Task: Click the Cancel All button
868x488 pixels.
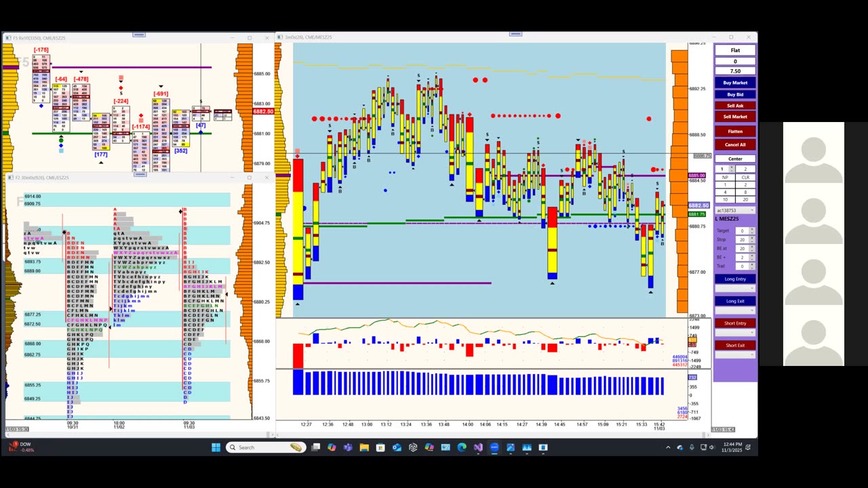Action: point(735,144)
